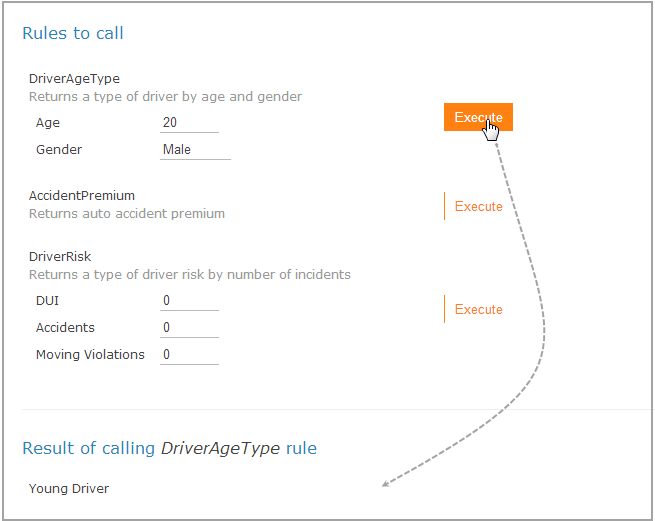Click the DriverRisk description about number of incidents
655x521 pixels.
(190, 274)
